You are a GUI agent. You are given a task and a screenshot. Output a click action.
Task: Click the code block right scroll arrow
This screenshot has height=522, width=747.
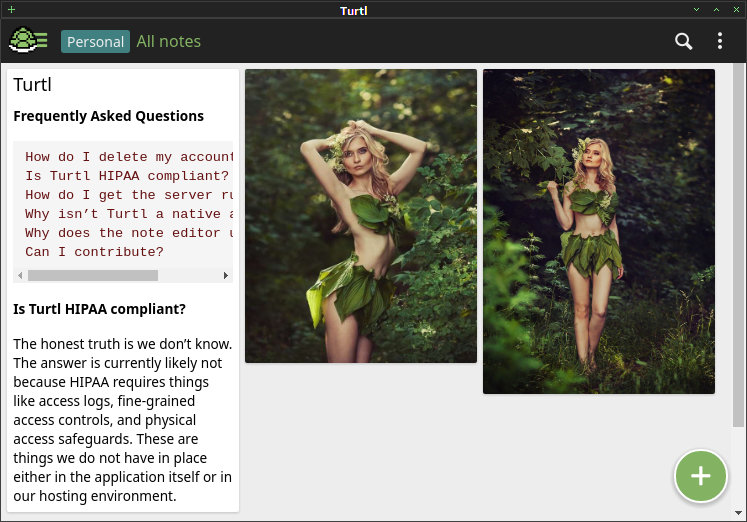226,275
